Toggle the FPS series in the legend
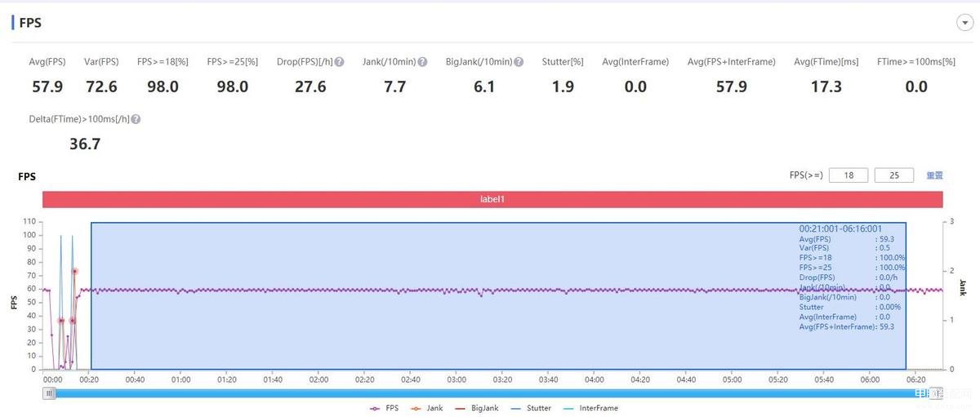Screen dimensions: 980x417 (x=385, y=408)
